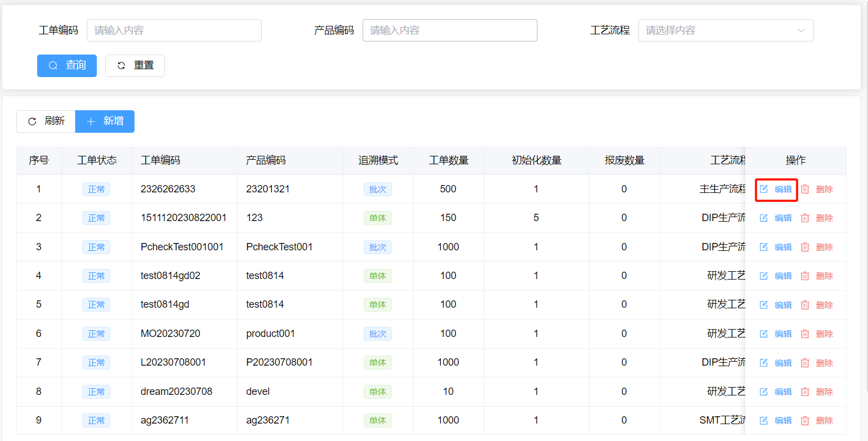Click the 查询 search button
This screenshot has width=868, height=441.
coord(67,65)
